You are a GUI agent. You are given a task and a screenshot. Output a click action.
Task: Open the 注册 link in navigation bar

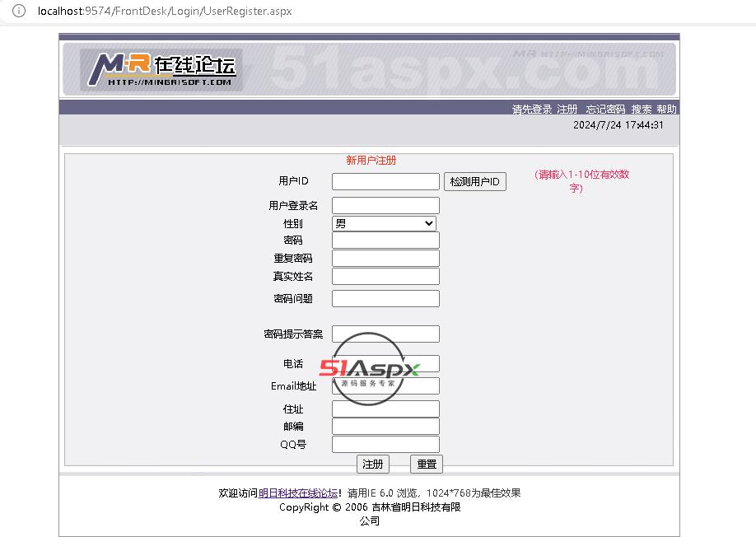(x=567, y=109)
